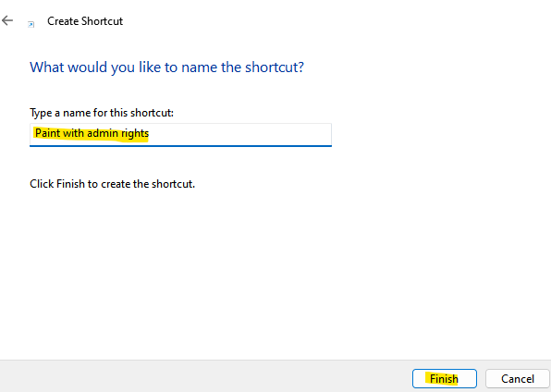Click the 'What would you like to name the shortcut?' heading

[x=166, y=67]
